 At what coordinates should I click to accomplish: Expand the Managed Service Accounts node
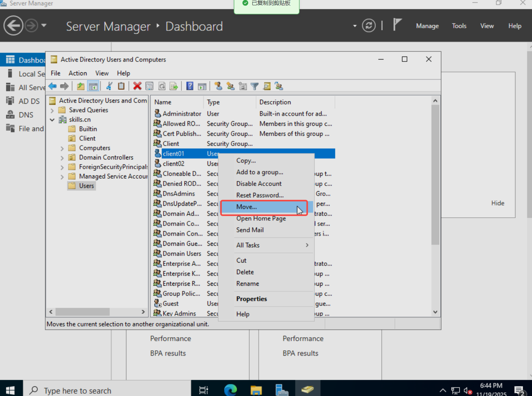coord(62,177)
